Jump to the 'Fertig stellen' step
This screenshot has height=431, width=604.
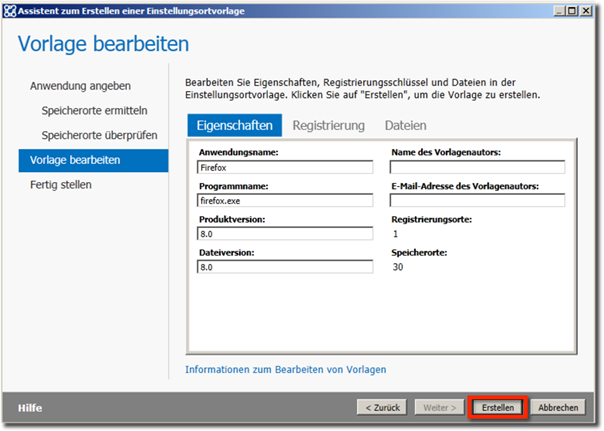click(61, 185)
